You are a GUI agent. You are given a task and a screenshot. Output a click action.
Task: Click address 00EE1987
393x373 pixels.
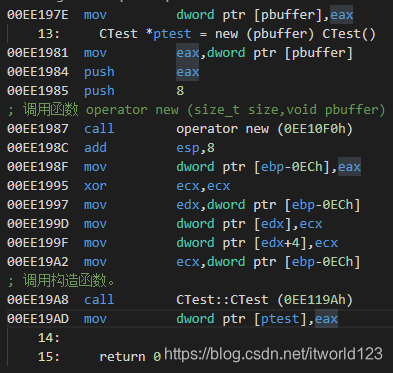[x=38, y=129]
